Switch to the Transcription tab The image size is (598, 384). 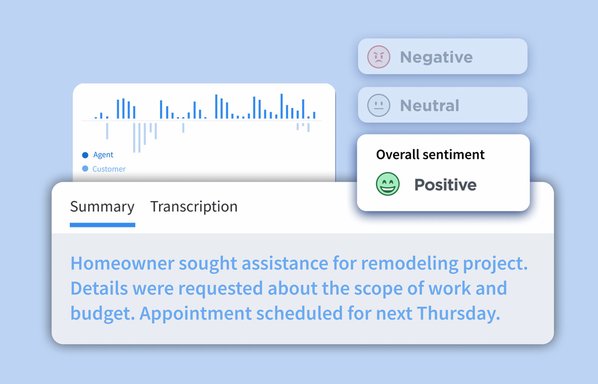pyautogui.click(x=194, y=207)
